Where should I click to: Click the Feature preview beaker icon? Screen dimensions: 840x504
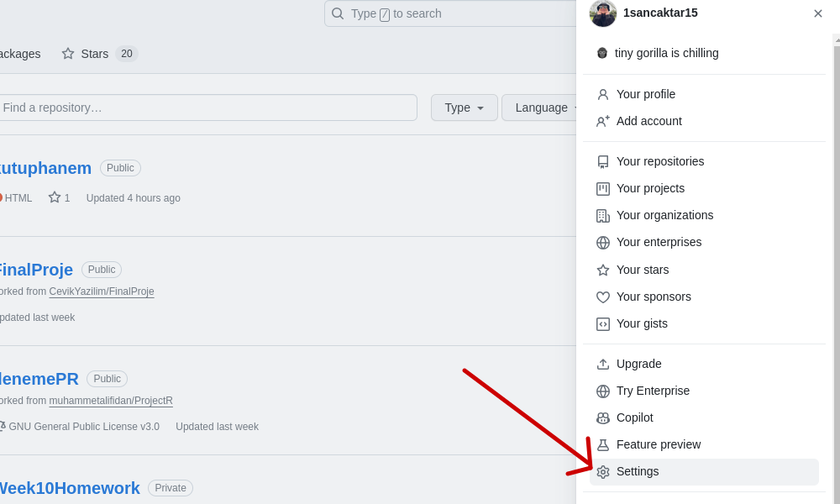pyautogui.click(x=602, y=444)
